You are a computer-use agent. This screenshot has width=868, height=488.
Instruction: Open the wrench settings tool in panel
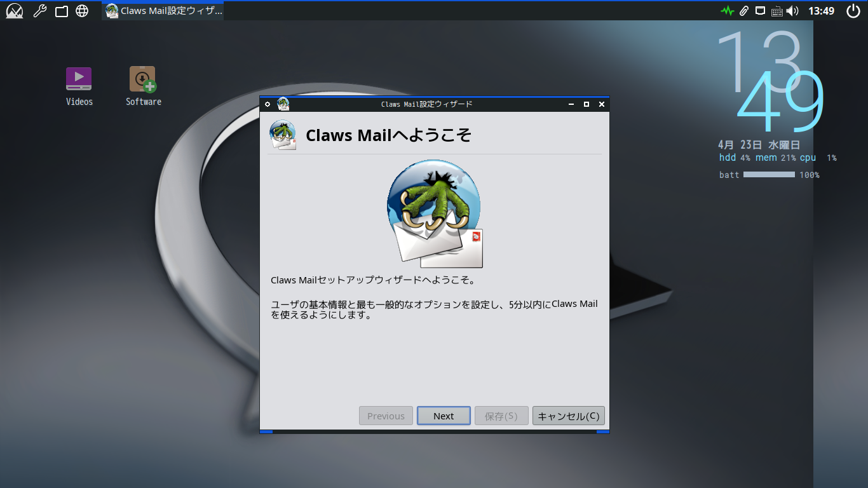[x=40, y=11]
